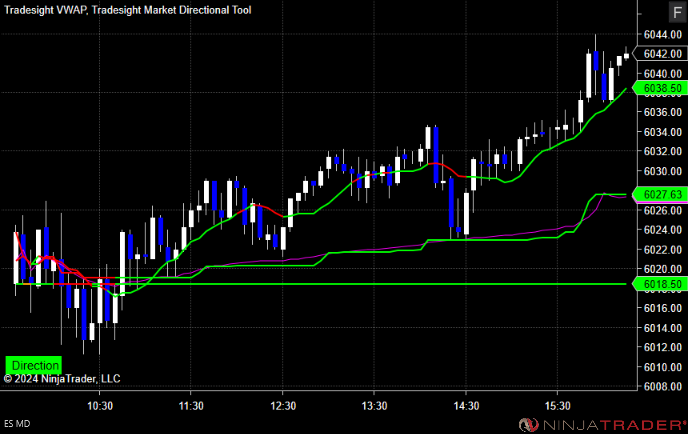Click the NinjaTrader logo at bottom right
688x434 pixels.
click(x=602, y=425)
